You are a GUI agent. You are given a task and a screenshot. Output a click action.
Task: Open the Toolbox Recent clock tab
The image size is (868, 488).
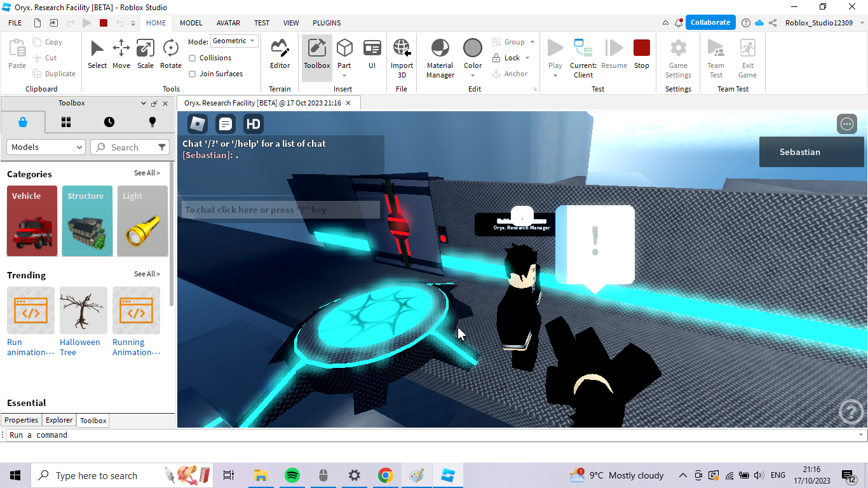click(x=109, y=122)
